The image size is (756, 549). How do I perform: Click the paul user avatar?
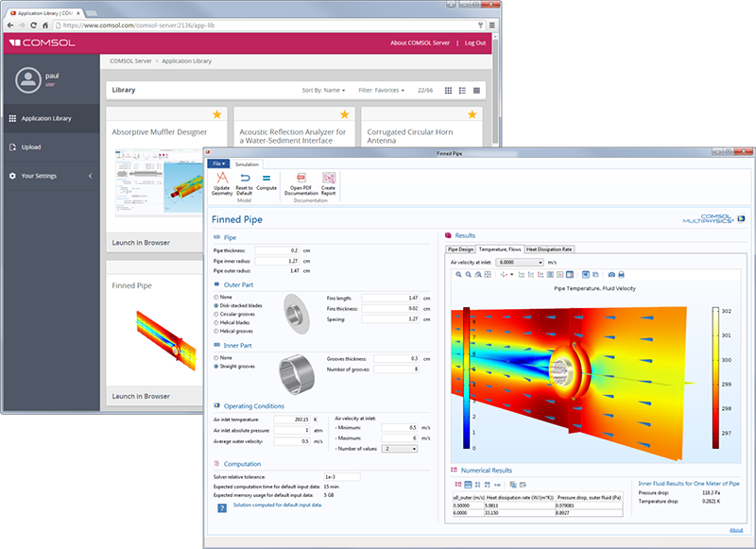pos(28,80)
